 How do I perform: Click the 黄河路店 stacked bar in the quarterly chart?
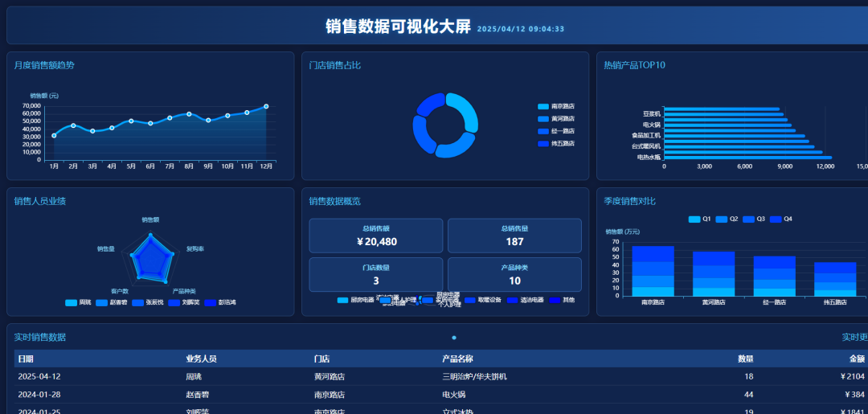click(714, 274)
